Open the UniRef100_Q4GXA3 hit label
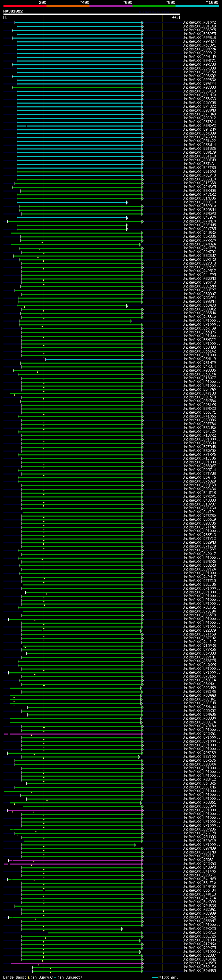The image size is (222, 980). tap(199, 864)
